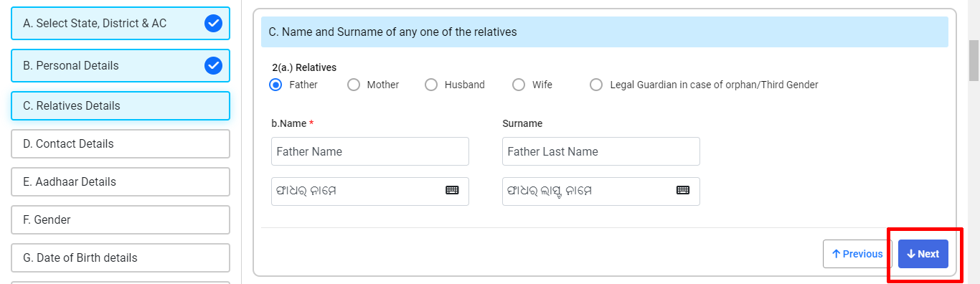Focus the Father Name input field
The image size is (980, 284).
[x=370, y=151]
